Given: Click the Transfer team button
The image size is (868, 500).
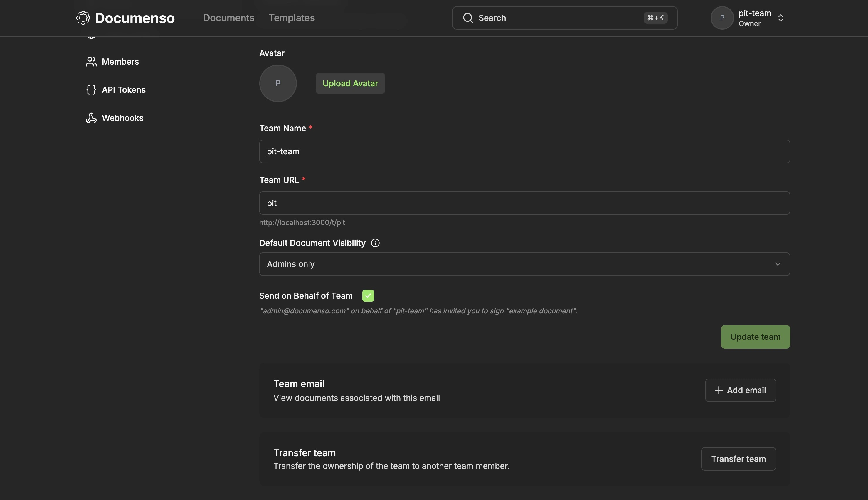Looking at the screenshot, I should click(738, 459).
